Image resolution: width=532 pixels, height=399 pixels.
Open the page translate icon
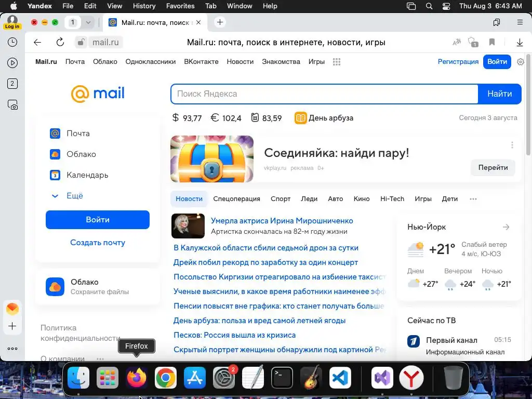(457, 42)
